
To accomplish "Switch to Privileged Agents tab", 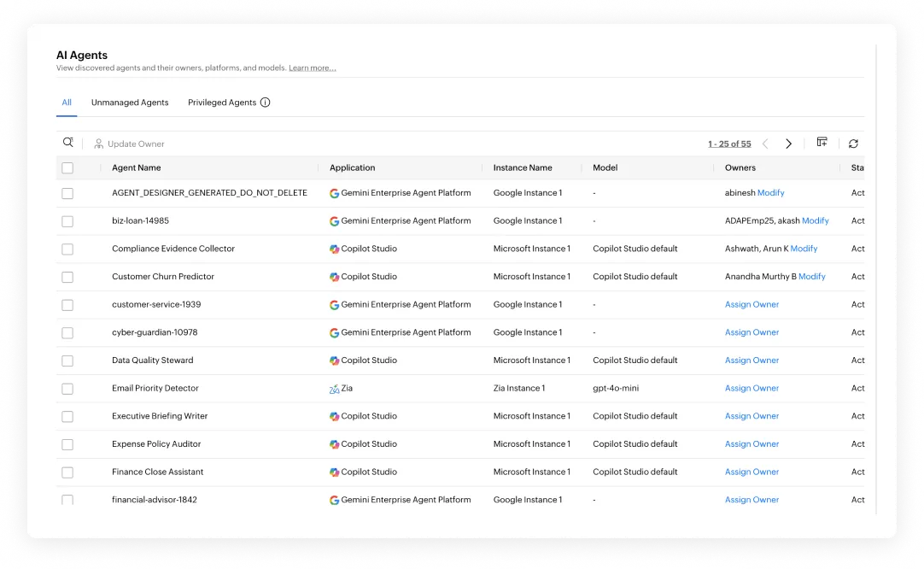I will [x=222, y=103].
